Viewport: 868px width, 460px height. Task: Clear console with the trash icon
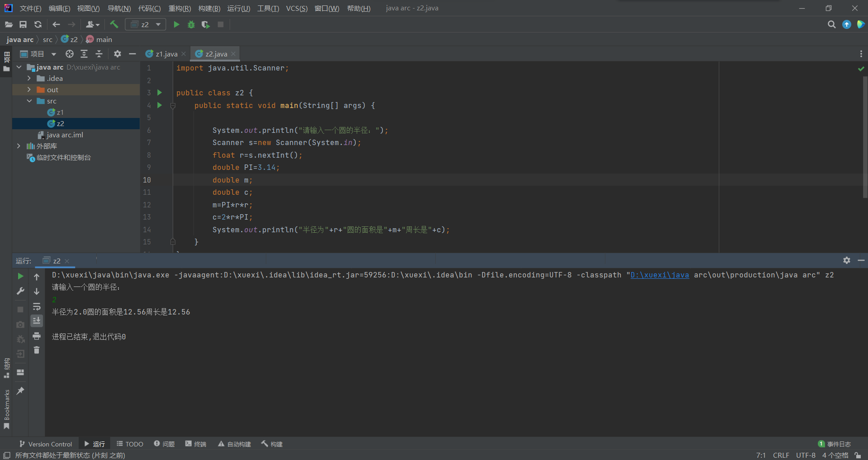tap(37, 350)
